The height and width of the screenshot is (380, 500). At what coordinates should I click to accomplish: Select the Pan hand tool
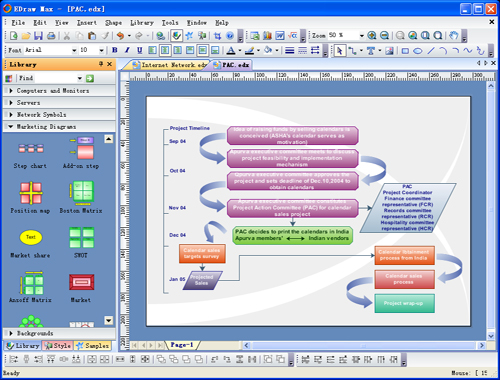pos(453,35)
